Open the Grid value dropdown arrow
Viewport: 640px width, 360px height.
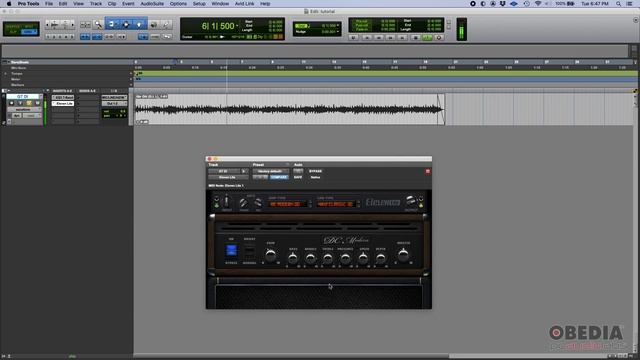pos(338,25)
